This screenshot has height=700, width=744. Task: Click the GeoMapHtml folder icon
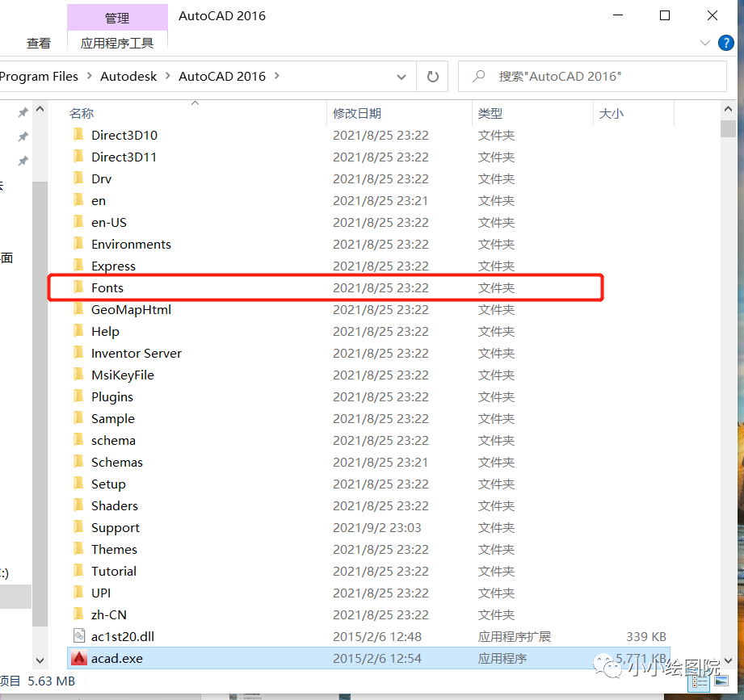[x=79, y=309]
